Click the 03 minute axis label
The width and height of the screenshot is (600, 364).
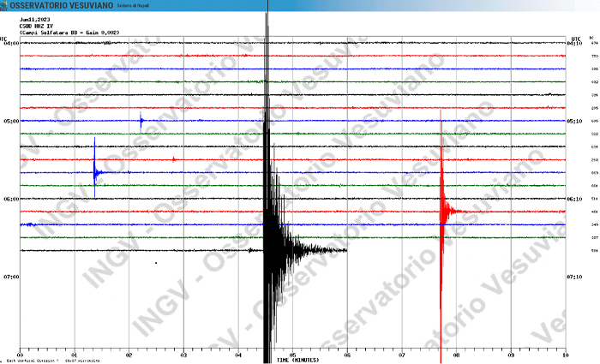click(183, 355)
